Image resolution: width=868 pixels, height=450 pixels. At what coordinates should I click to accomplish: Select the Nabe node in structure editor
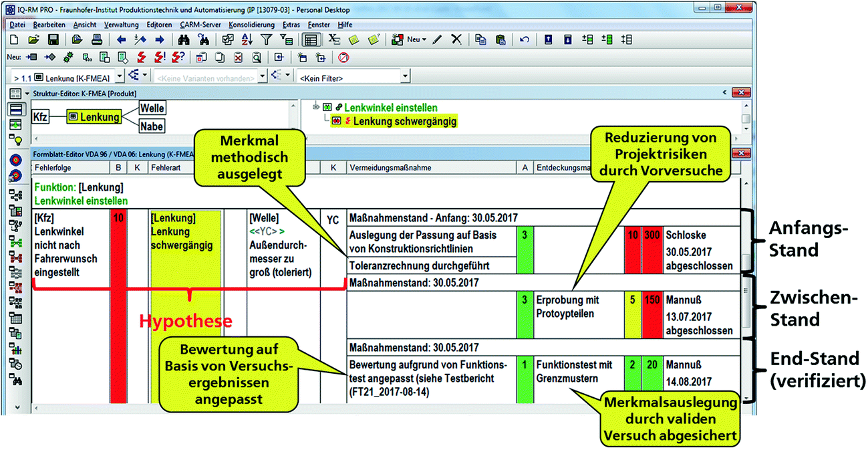pyautogui.click(x=152, y=126)
